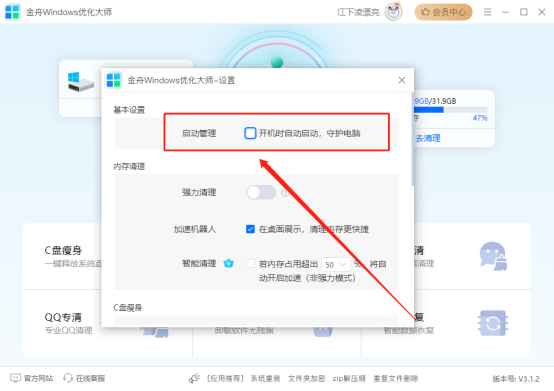This screenshot has height=391, width=554.
Task: Open C盘瘦身 feature card
Action: pyautogui.click(x=63, y=256)
